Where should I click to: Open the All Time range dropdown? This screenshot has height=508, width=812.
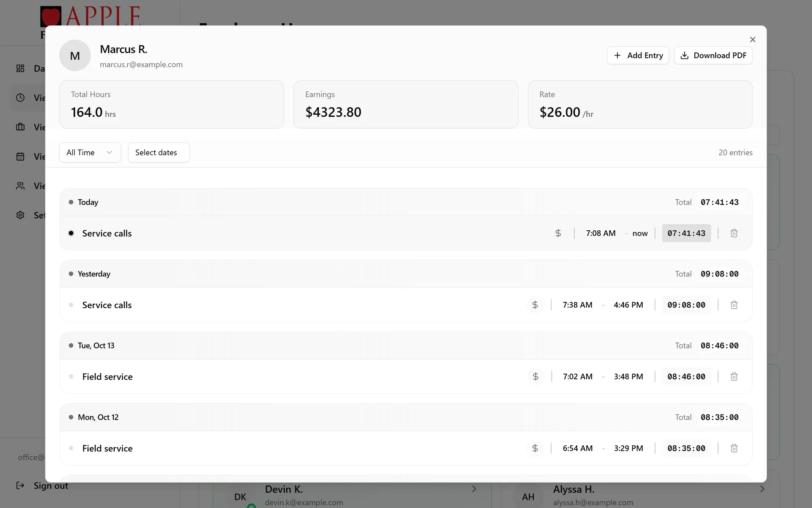coord(90,152)
